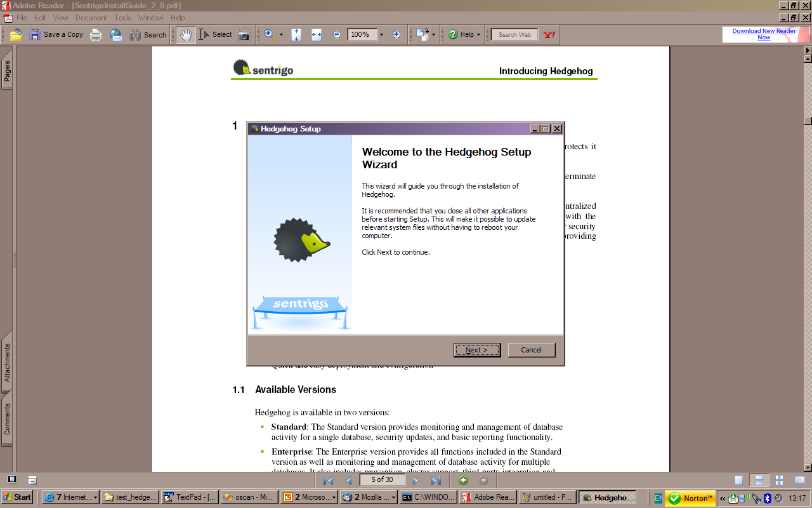Click the page number field 5 of 30

click(382, 480)
